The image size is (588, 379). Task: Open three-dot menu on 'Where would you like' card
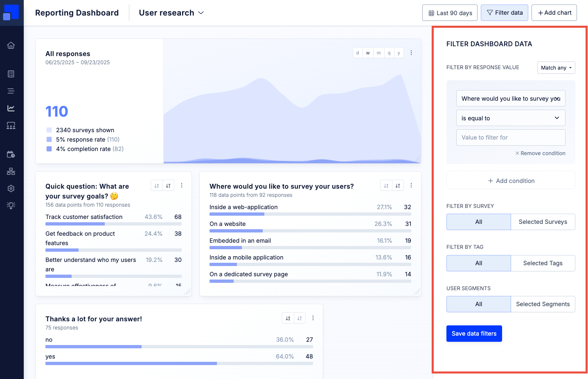click(411, 185)
